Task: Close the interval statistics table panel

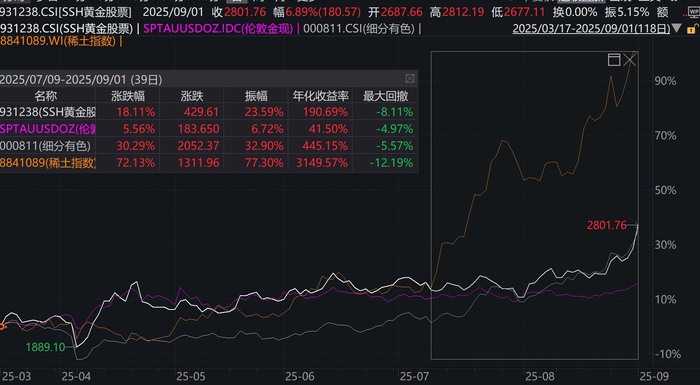Action: [x=410, y=79]
